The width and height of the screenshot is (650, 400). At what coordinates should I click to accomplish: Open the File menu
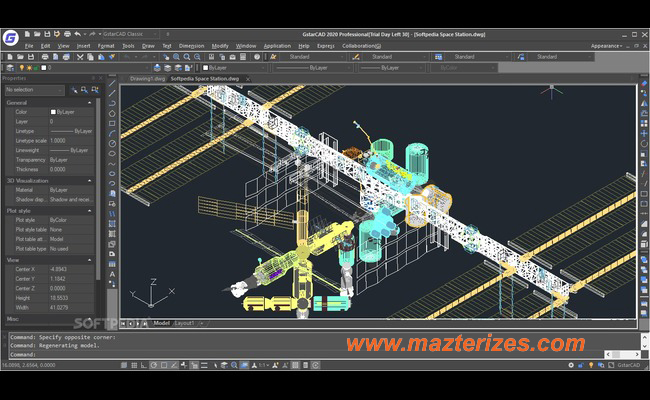click(x=29, y=46)
